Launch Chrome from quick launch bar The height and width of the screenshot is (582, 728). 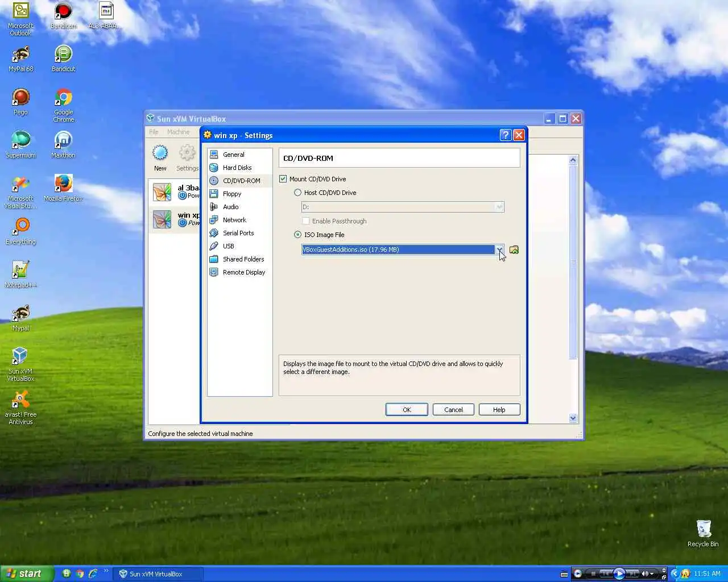point(80,573)
